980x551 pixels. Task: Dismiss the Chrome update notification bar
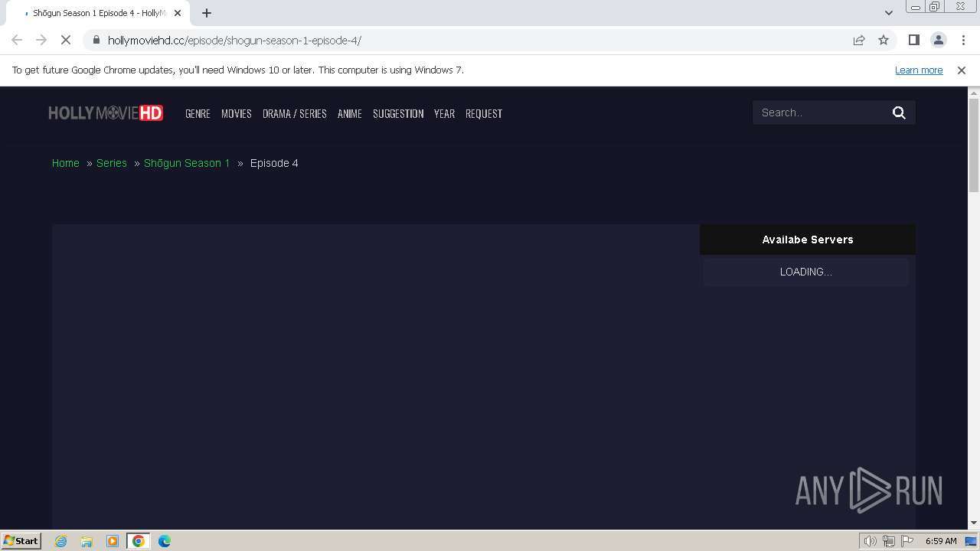[x=962, y=70]
